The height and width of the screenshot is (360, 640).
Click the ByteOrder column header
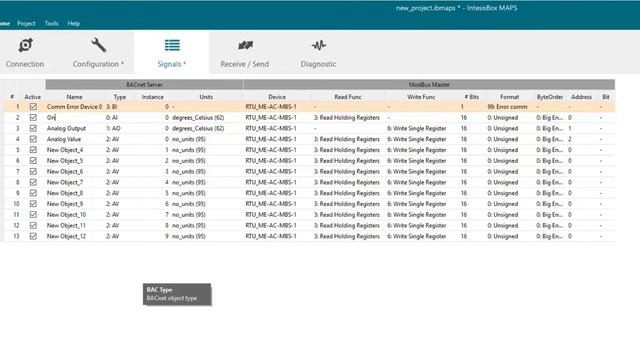(549, 97)
